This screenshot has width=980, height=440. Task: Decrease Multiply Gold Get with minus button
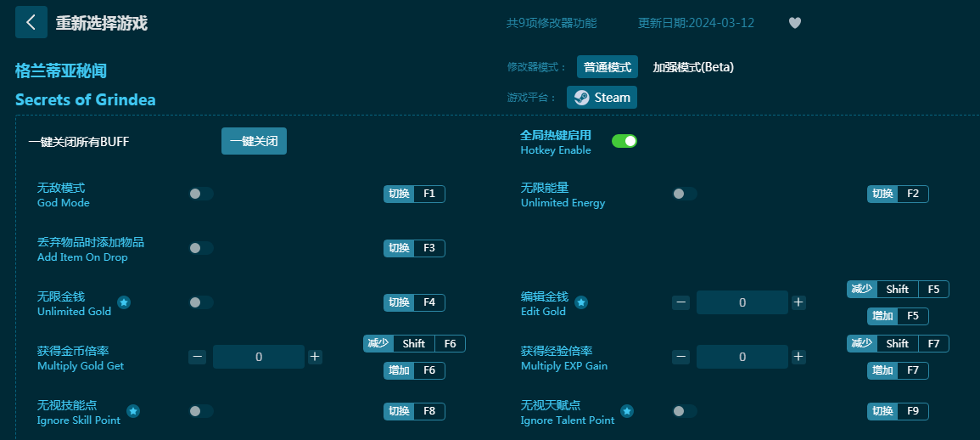coord(198,357)
